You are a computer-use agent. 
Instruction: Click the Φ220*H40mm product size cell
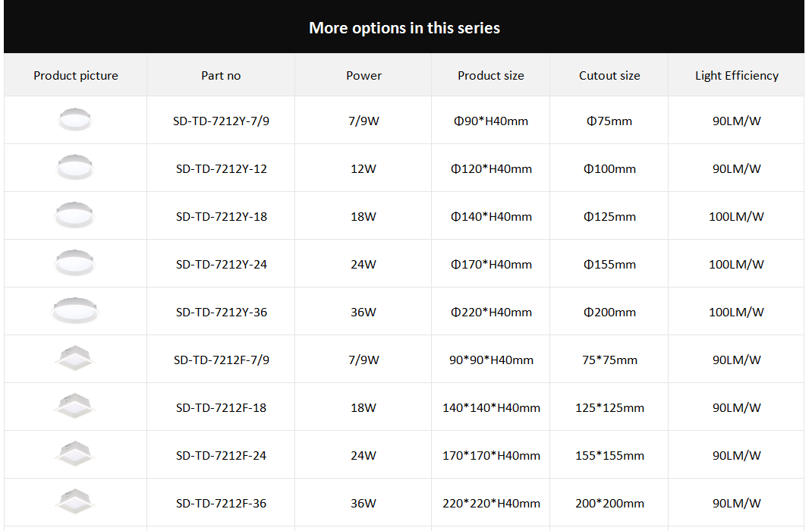click(491, 313)
